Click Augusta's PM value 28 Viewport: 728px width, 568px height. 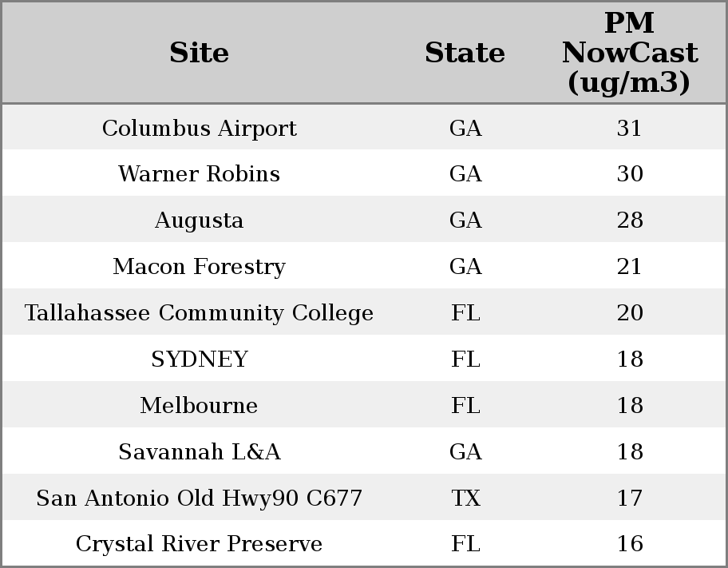tap(629, 220)
